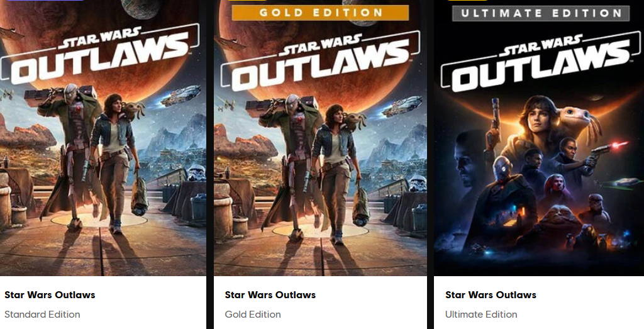The width and height of the screenshot is (644, 329).
Task: Click Outlaws logo on Standard Edition cover
Action: (x=100, y=55)
